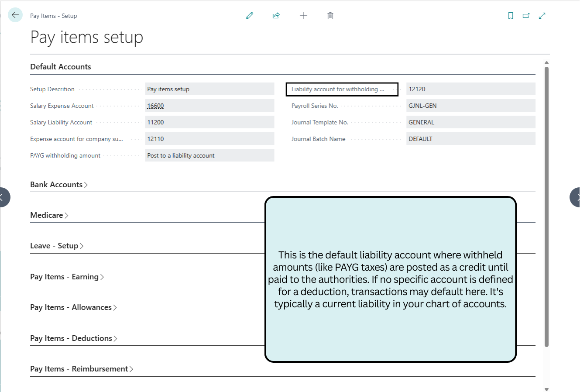
Task: Click the bookmark icon
Action: 510,15
